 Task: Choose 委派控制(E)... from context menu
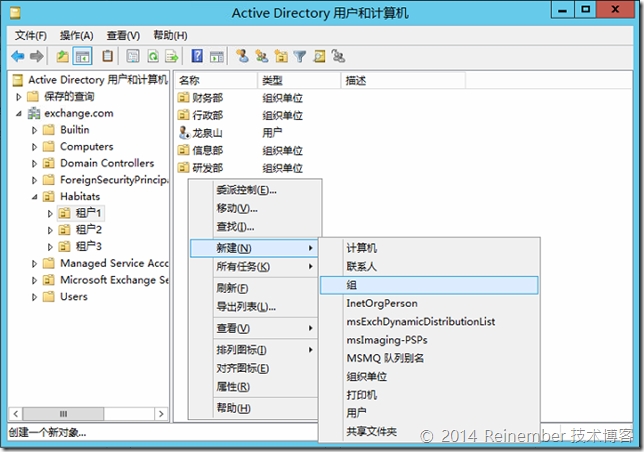click(255, 190)
